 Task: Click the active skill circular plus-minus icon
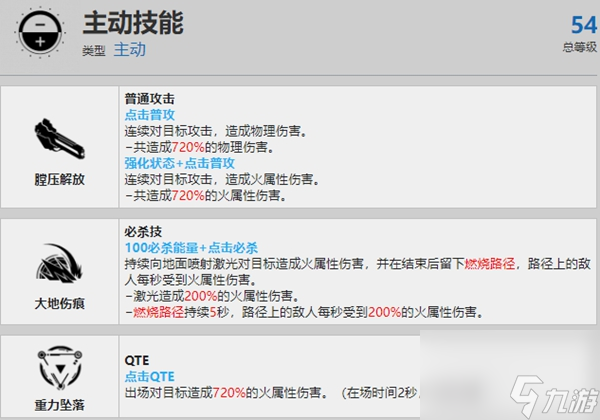tap(40, 33)
